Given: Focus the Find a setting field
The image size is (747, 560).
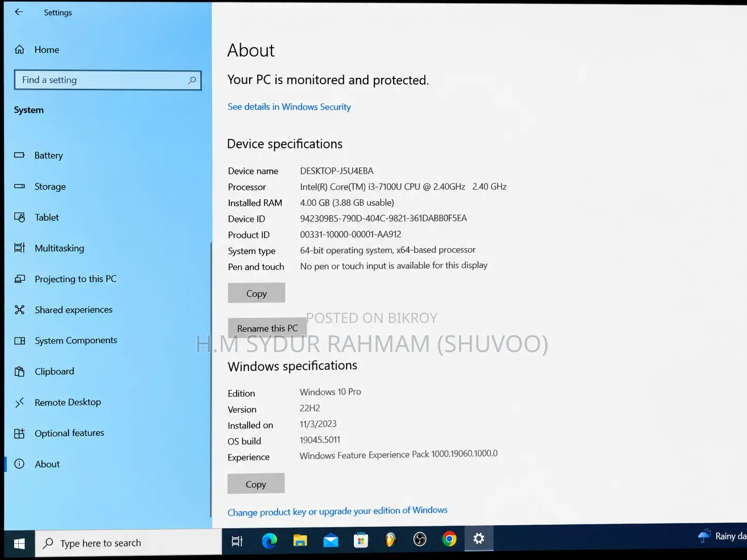Looking at the screenshot, I should [107, 80].
